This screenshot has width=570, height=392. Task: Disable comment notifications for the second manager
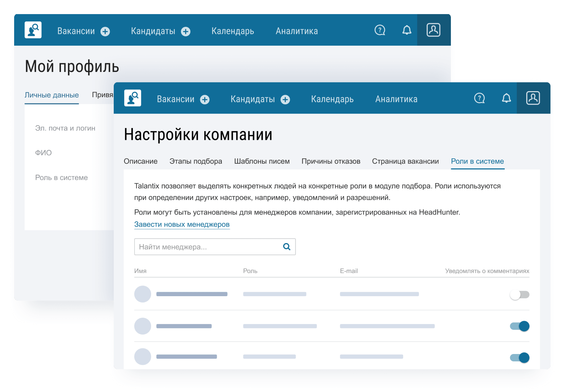(x=519, y=326)
